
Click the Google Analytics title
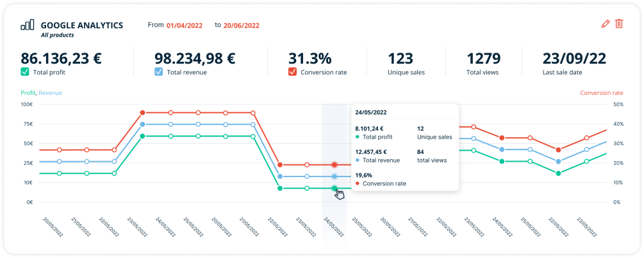tap(81, 25)
